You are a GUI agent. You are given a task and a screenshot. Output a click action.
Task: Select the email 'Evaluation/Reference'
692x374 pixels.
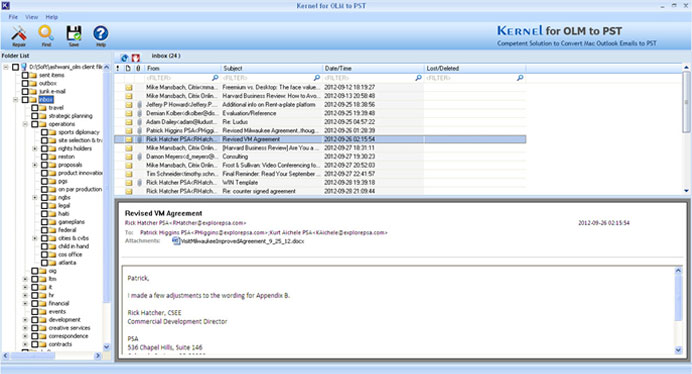point(320,113)
